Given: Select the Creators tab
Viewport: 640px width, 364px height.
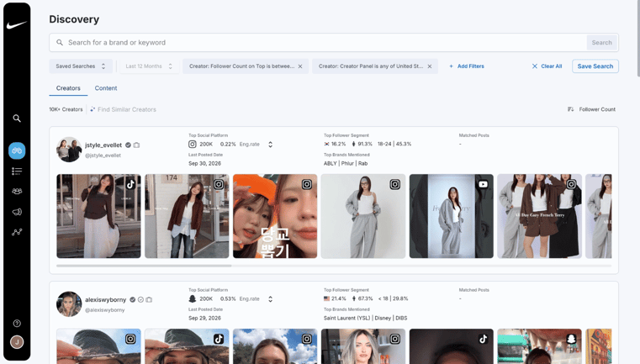Looking at the screenshot, I should click(68, 88).
